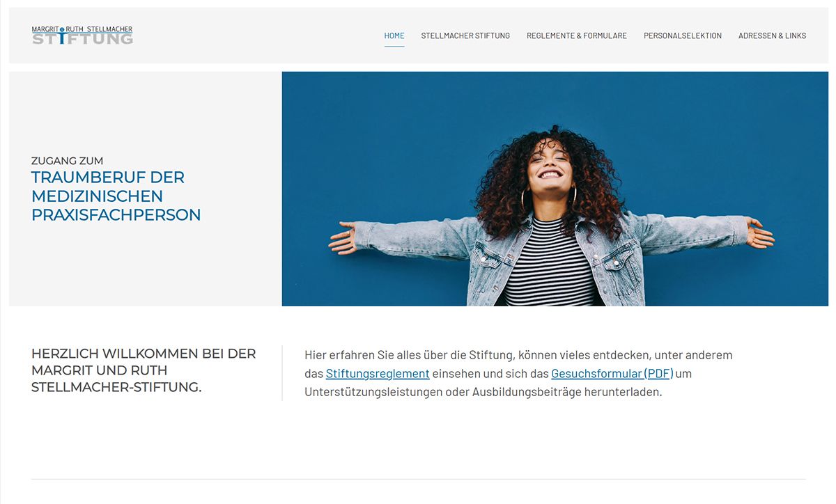
Task: Click the vertical divider beside the welcome heading
Action: (282, 373)
